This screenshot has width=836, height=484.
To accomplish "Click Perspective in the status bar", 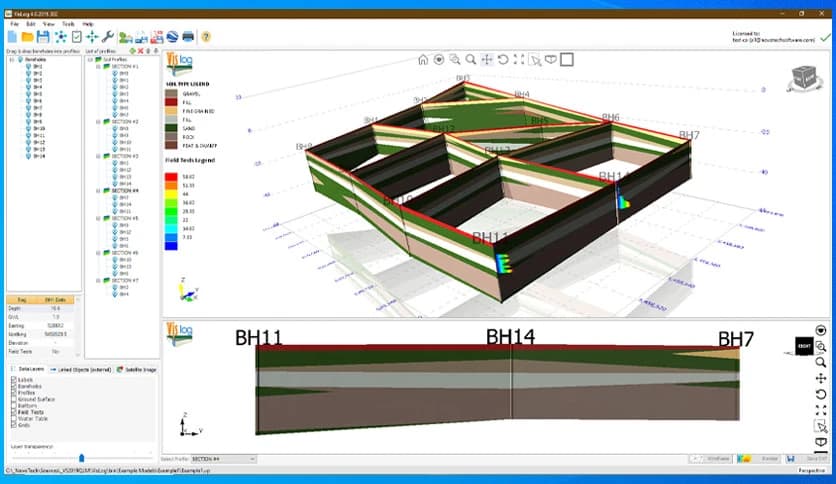I will (812, 471).
